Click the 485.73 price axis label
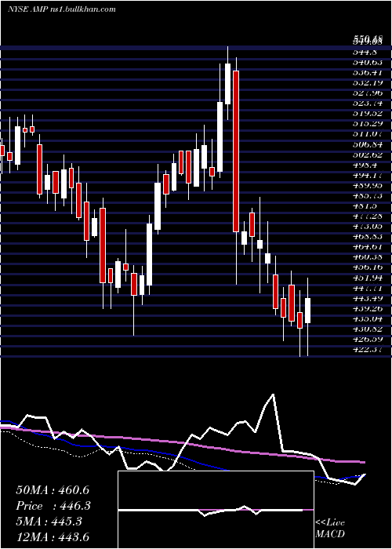Screen dimensions: 392x549 coord(368,196)
